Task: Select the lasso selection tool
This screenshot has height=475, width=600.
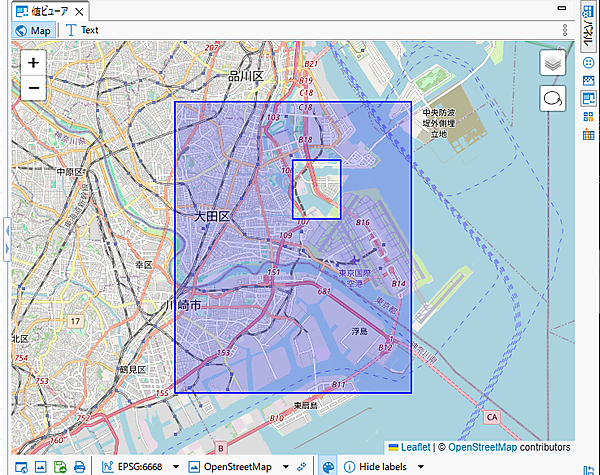Action: point(553,98)
